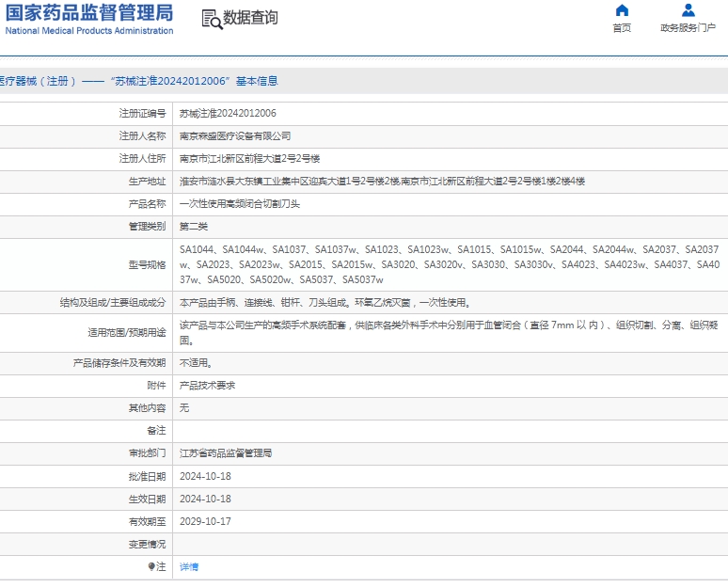Image resolution: width=728 pixels, height=587 pixels.
Task: Click the 产品储存条件及有效期 label
Action: (119, 363)
